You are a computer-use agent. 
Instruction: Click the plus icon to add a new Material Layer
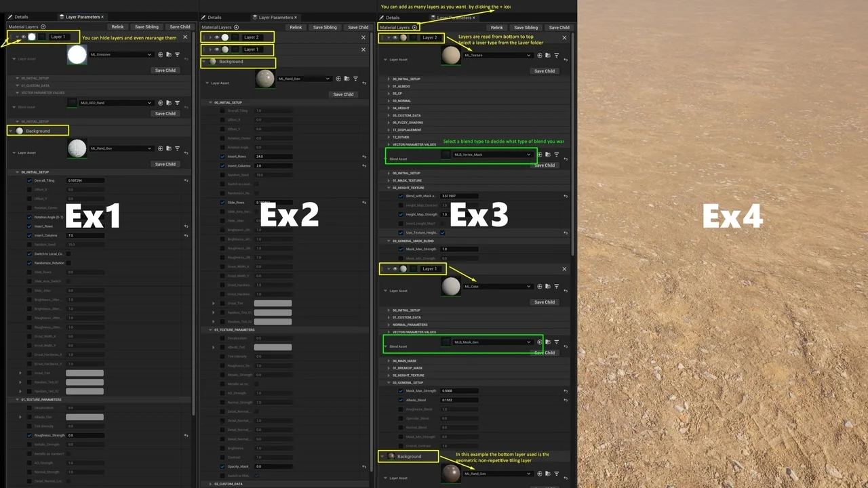pyautogui.click(x=414, y=28)
